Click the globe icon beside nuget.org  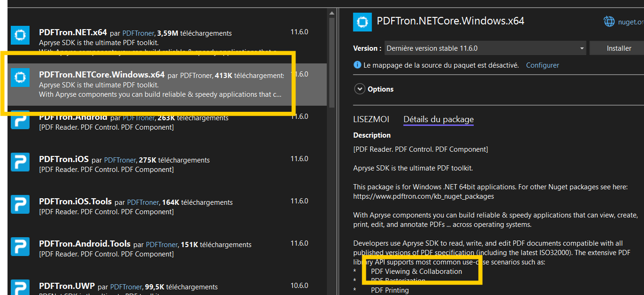pos(609,21)
